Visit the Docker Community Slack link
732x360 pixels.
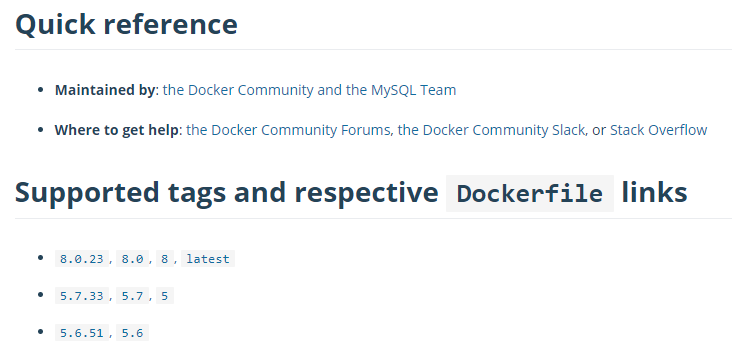pyautogui.click(x=492, y=130)
